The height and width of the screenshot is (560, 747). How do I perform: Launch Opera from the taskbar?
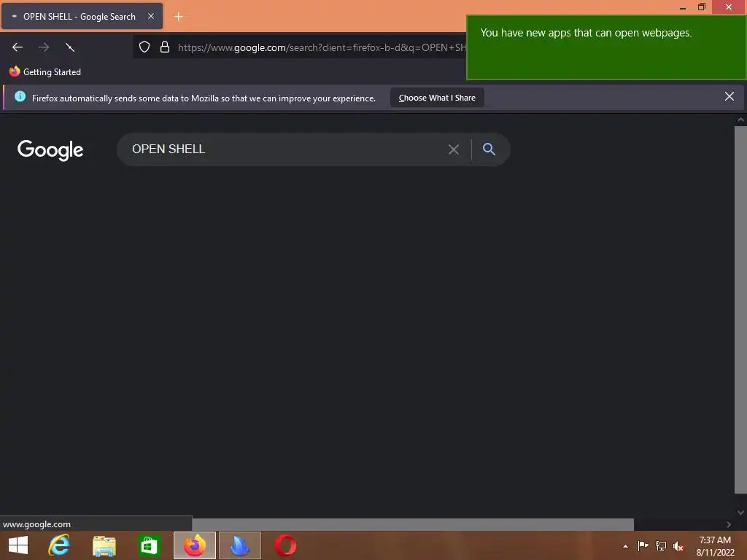[x=285, y=545]
